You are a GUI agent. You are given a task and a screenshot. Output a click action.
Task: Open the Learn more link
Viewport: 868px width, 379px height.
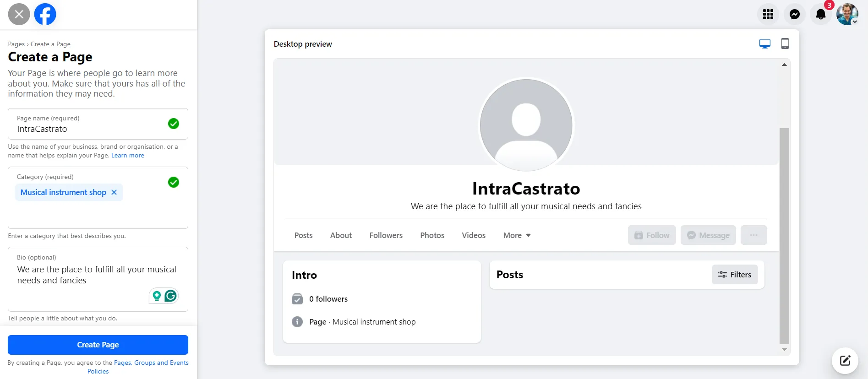127,155
